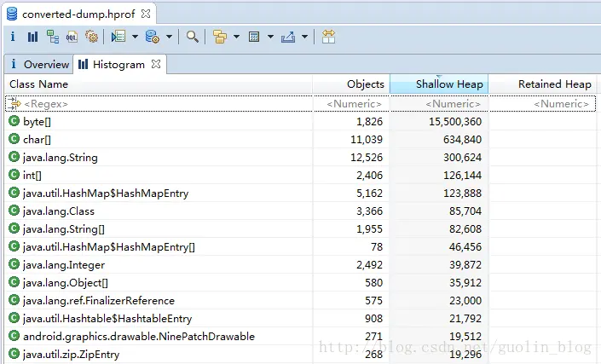Open the OQL query editor icon
The height and width of the screenshot is (364, 601).
click(72, 37)
